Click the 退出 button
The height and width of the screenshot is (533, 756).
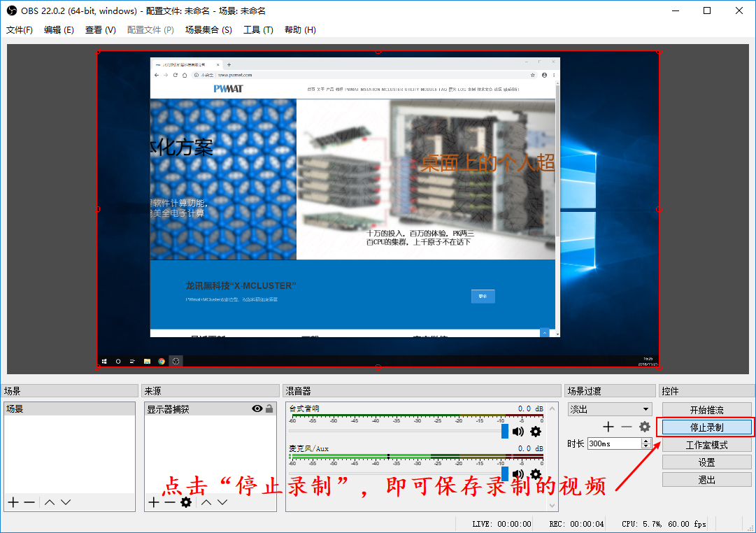pyautogui.click(x=706, y=479)
